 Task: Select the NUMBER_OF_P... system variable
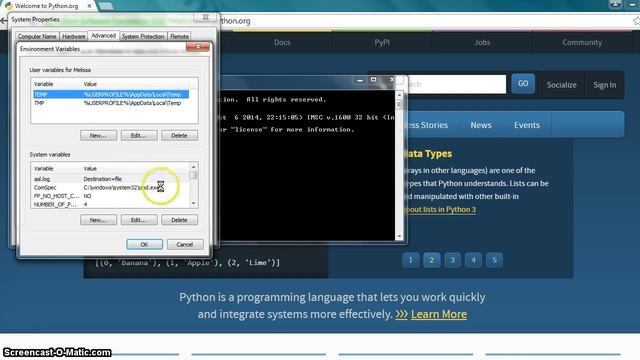click(x=110, y=204)
